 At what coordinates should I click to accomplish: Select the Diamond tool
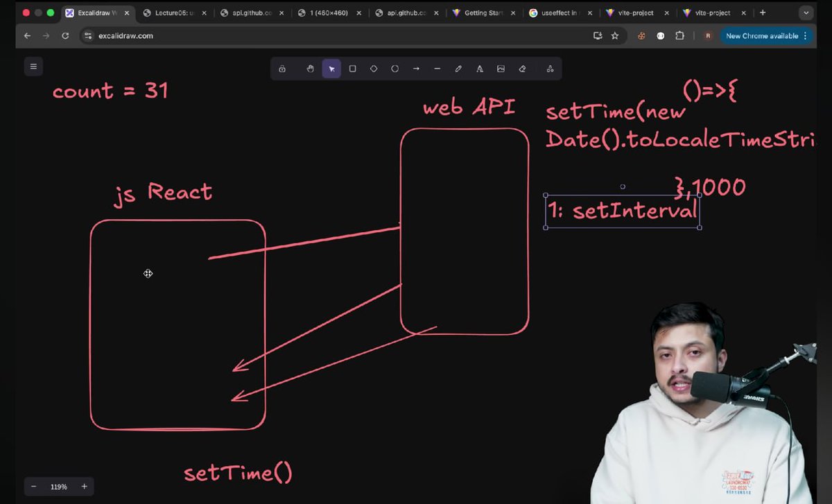[x=373, y=69]
